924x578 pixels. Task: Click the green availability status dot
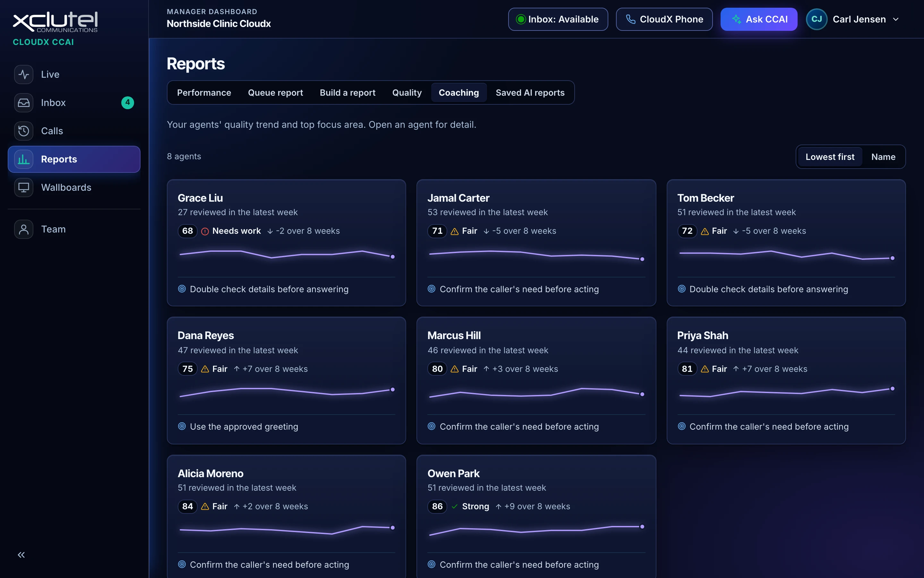coord(521,19)
